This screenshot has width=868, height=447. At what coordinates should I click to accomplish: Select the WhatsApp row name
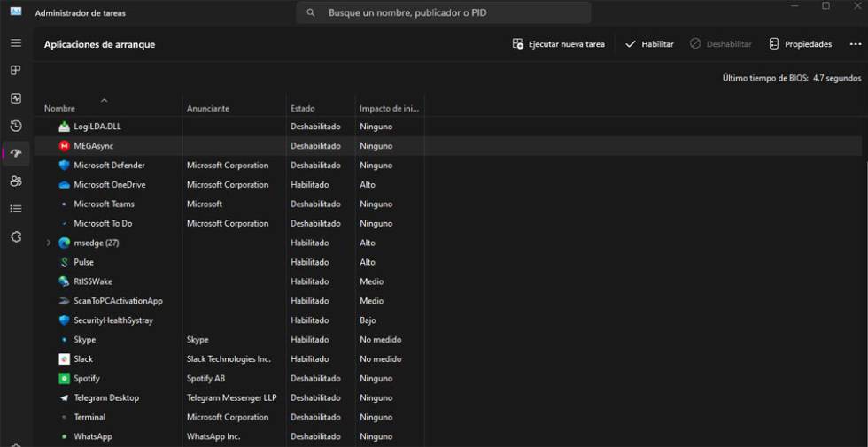pyautogui.click(x=93, y=436)
